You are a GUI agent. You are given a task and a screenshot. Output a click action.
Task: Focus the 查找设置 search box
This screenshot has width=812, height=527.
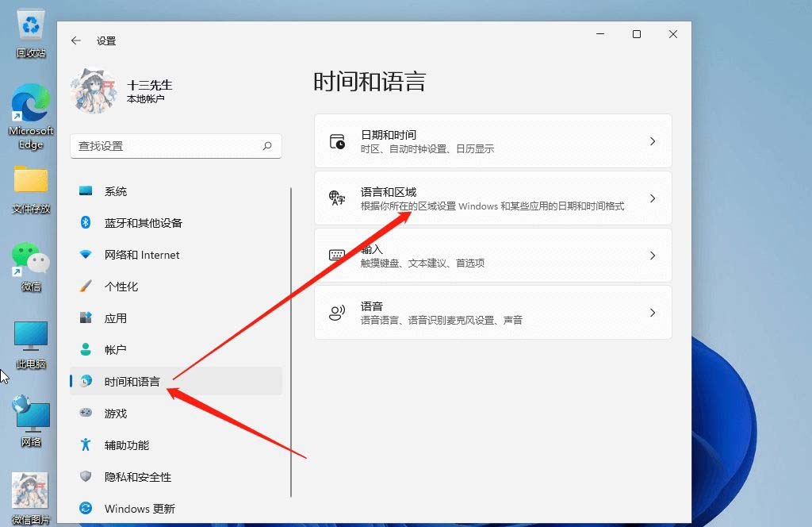(x=175, y=146)
